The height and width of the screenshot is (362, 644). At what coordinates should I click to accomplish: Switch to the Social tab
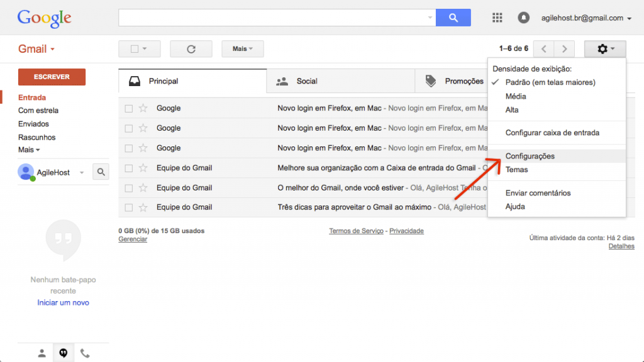tap(340, 81)
